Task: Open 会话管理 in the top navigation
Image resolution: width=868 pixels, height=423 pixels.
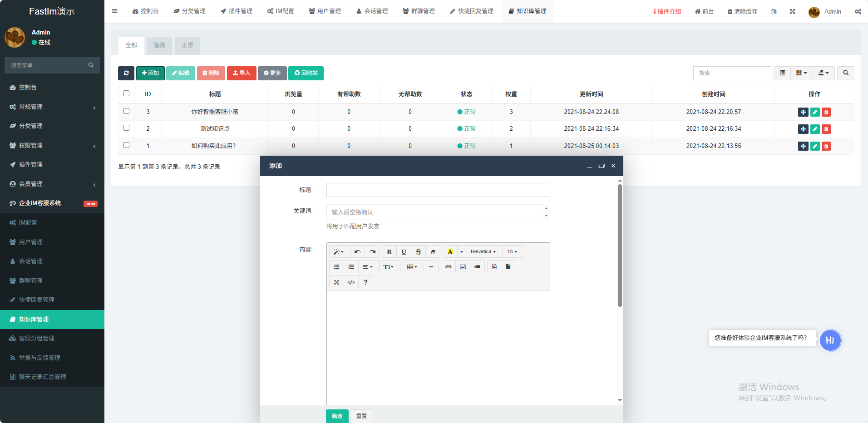Action: [x=372, y=11]
